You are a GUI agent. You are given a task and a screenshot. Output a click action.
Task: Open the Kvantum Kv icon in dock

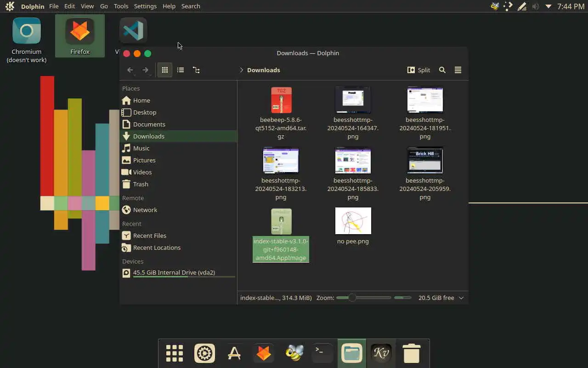[381, 353]
